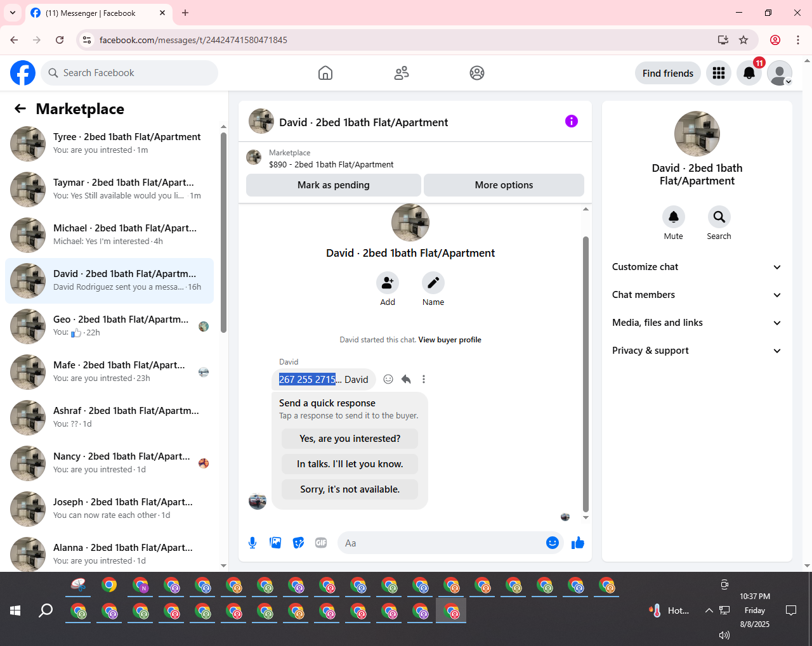Open the Joseph conversation

(109, 509)
